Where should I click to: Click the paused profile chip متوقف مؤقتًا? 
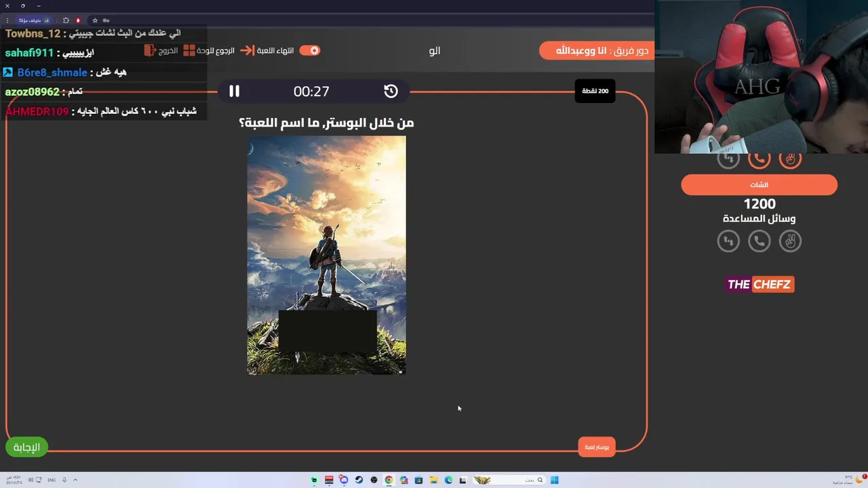[x=34, y=20]
